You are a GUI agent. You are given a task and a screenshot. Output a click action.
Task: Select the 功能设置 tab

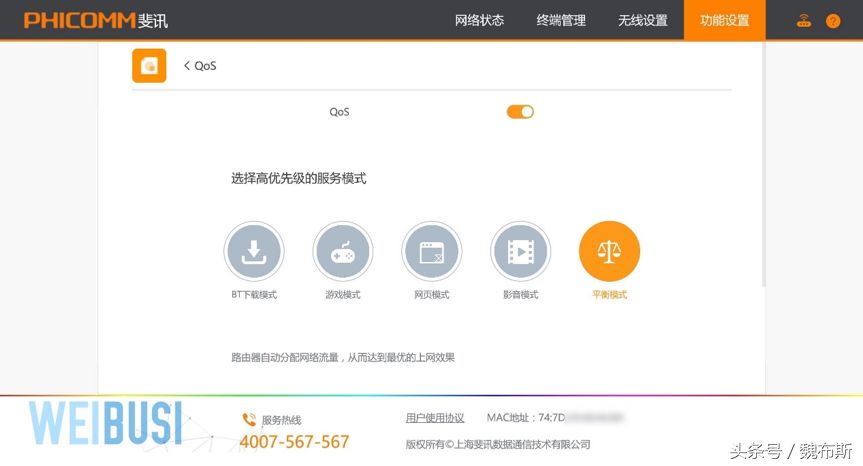click(x=724, y=21)
